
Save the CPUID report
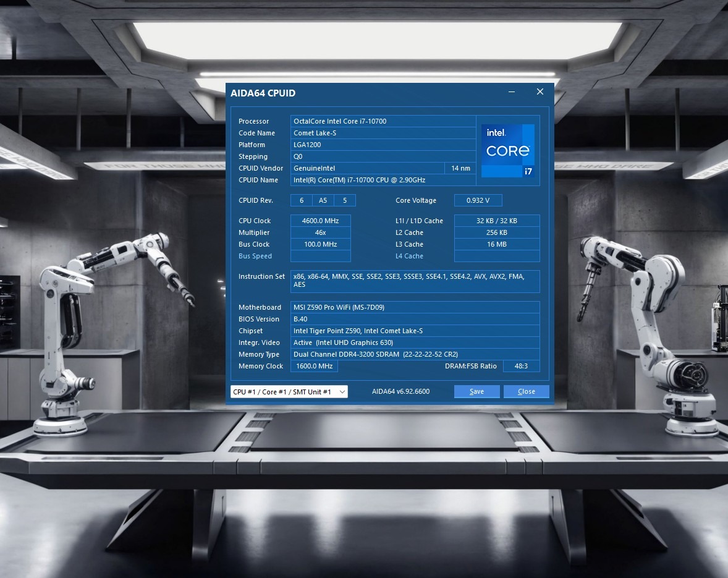477,391
